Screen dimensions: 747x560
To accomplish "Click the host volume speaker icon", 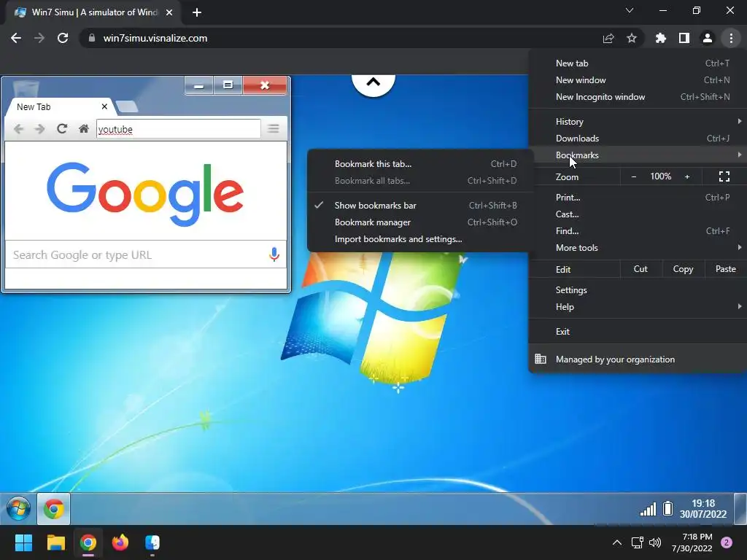I will pyautogui.click(x=655, y=542).
